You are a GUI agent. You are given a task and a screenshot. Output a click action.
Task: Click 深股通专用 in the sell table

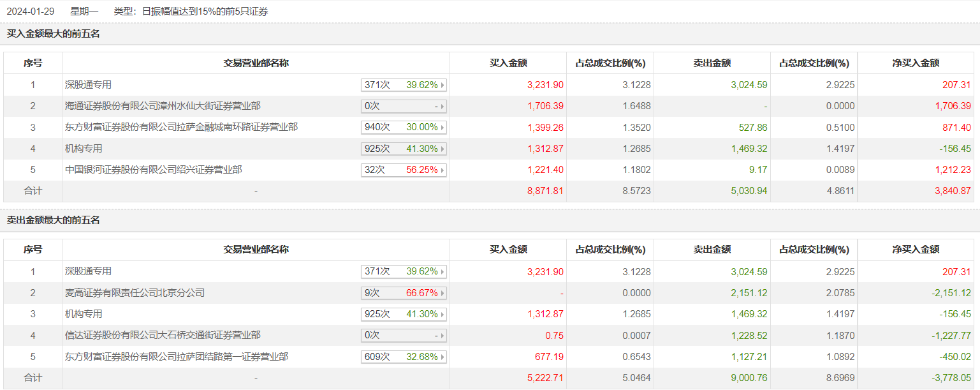[x=88, y=271]
